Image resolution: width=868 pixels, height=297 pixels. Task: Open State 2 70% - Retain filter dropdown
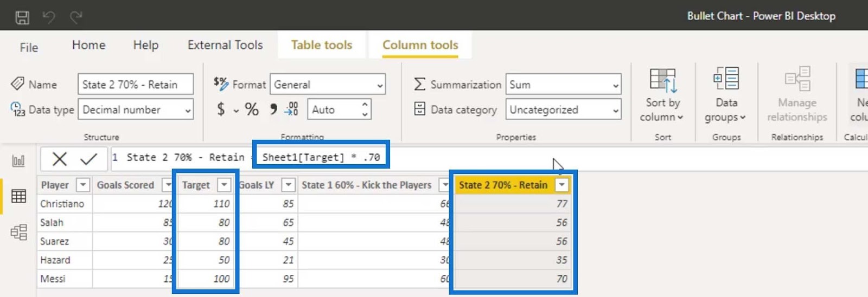(x=562, y=185)
